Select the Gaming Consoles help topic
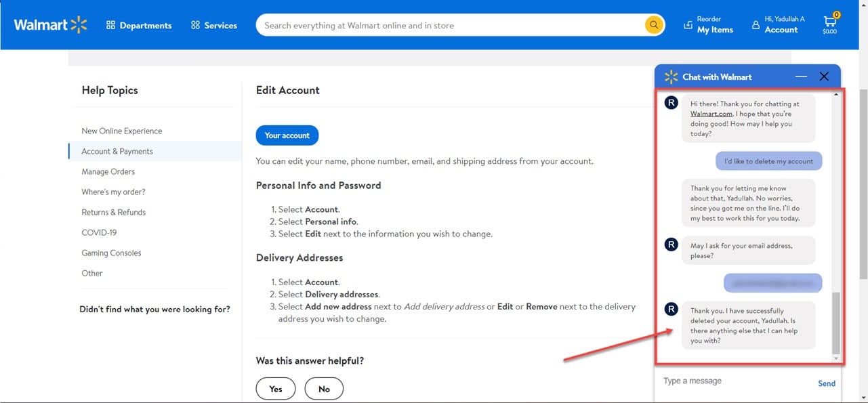This screenshot has height=403, width=868. point(111,253)
